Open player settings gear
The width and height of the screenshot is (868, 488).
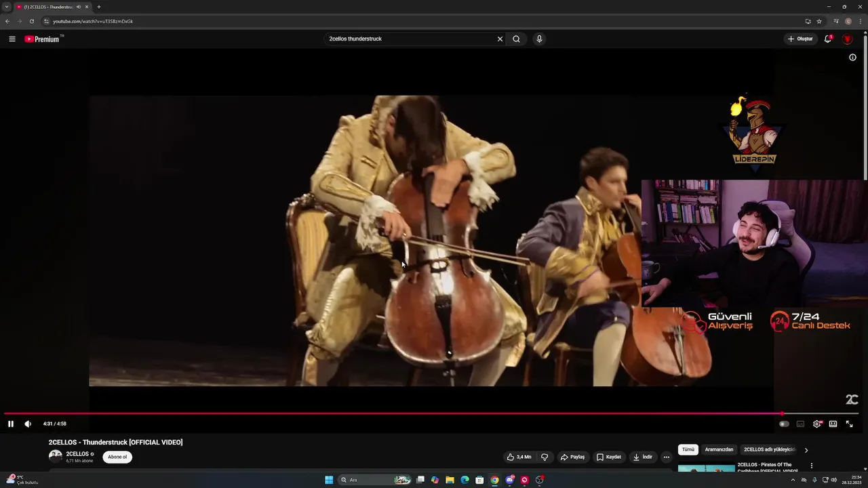coord(816,424)
